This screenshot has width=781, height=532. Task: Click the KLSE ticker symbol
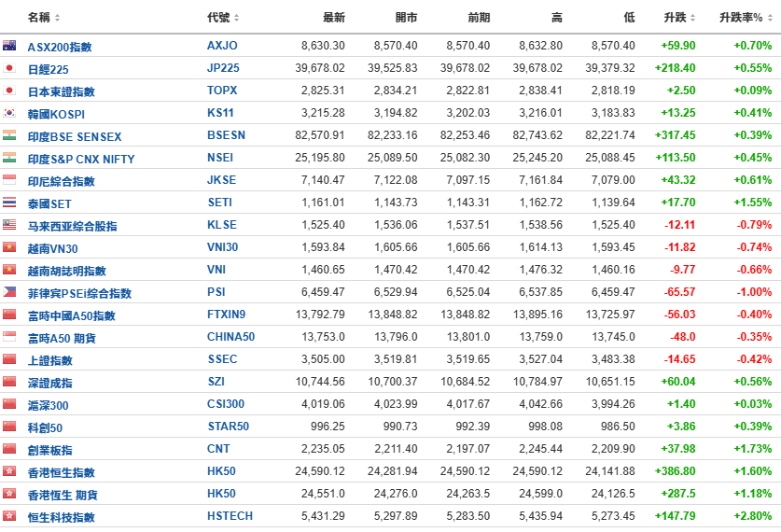pos(222,225)
